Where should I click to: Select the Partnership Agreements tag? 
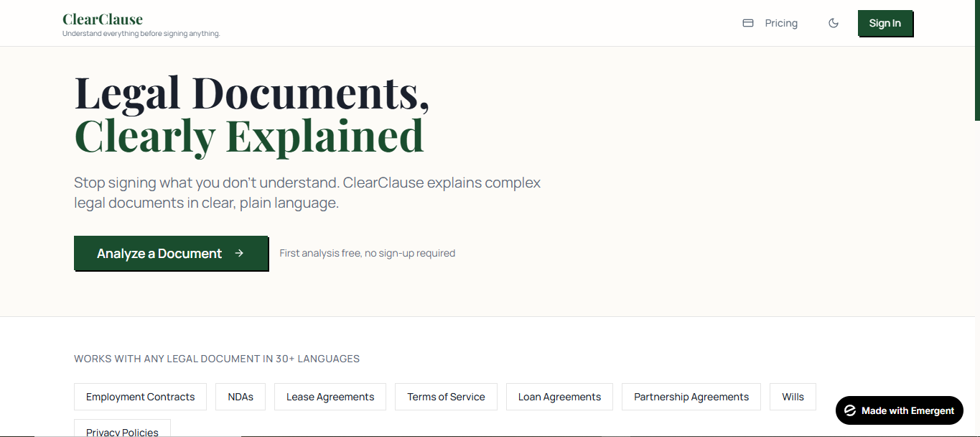point(691,397)
